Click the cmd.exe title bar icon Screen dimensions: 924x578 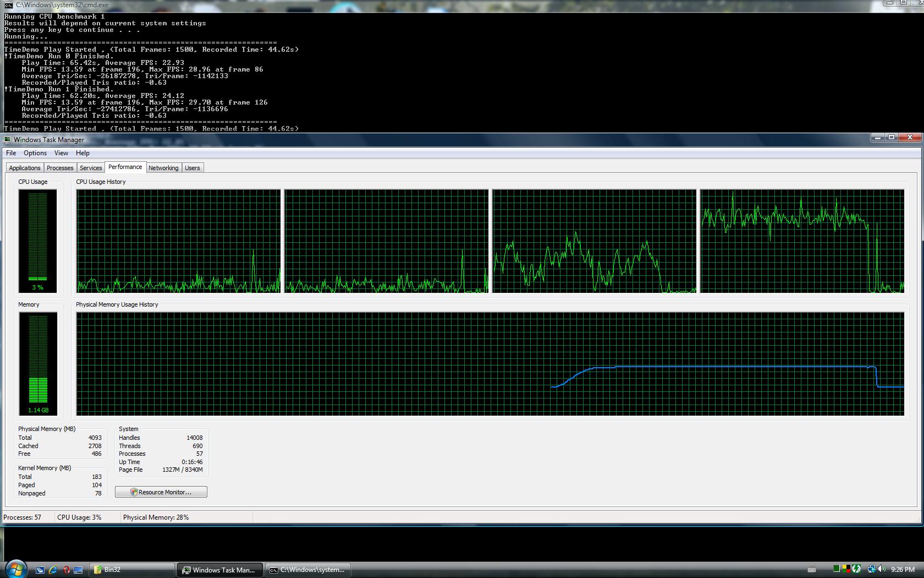[x=8, y=5]
